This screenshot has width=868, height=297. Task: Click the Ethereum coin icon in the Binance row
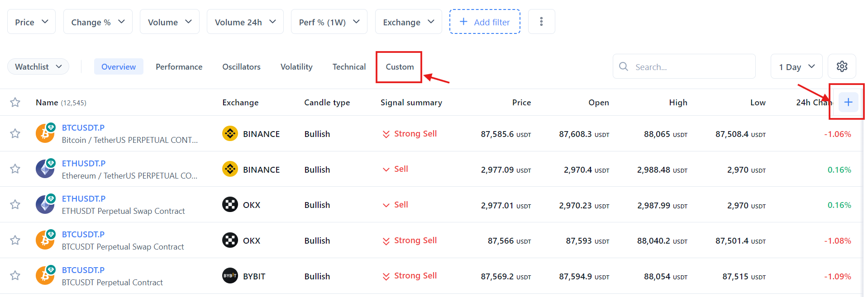pos(45,170)
